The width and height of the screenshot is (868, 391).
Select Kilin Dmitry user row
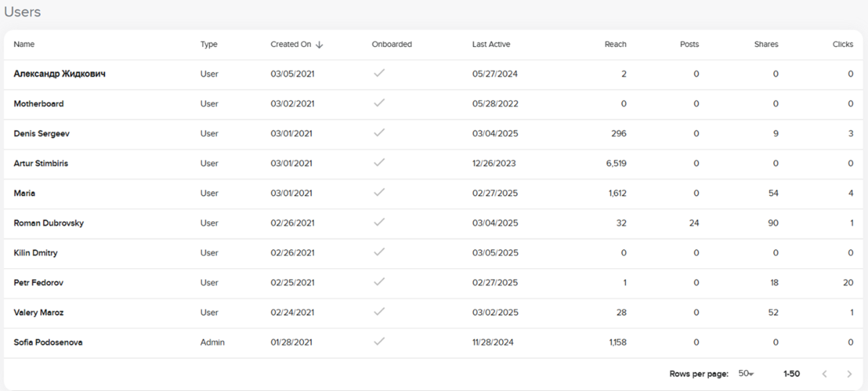tap(35, 253)
